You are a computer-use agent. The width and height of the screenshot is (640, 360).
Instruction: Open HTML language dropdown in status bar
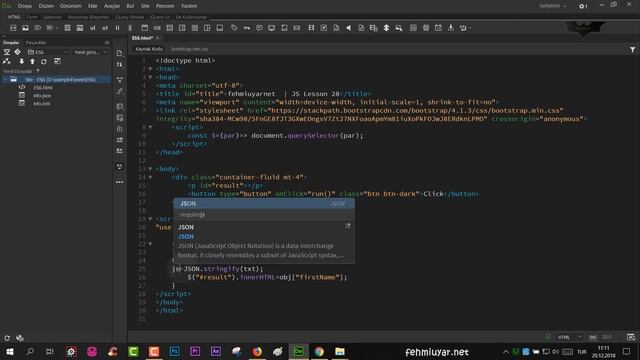click(x=569, y=337)
